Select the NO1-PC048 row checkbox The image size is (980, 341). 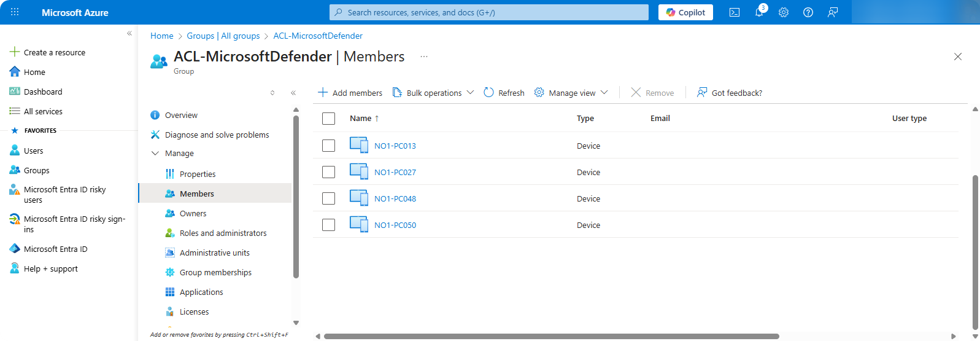click(329, 198)
